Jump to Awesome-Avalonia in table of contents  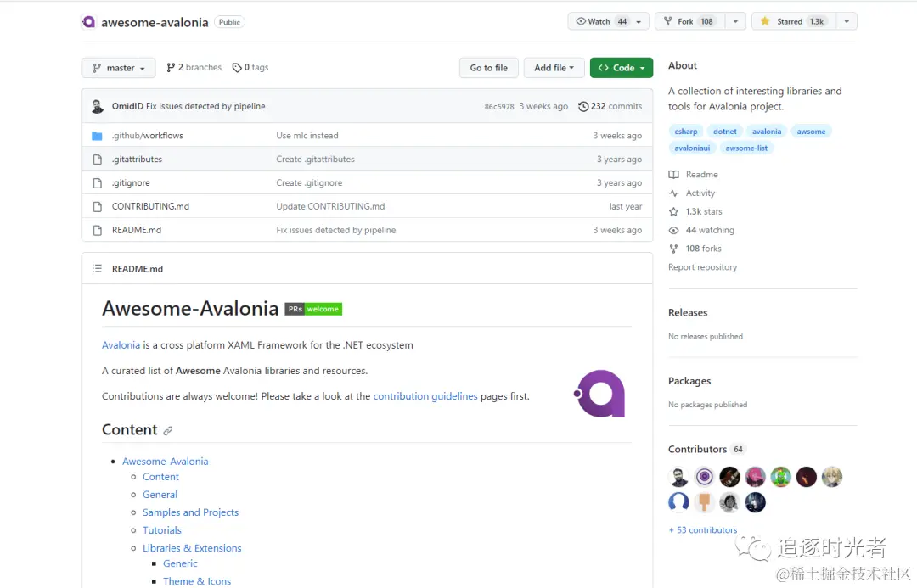click(165, 462)
